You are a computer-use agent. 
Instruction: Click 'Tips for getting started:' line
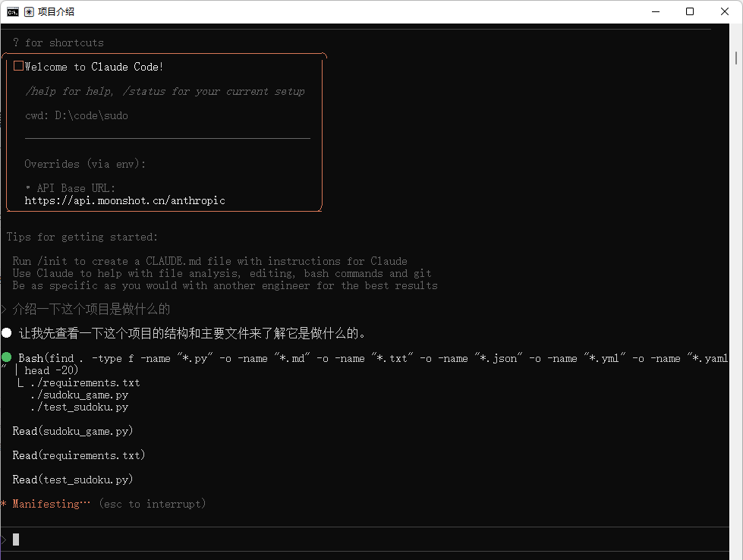point(82,237)
